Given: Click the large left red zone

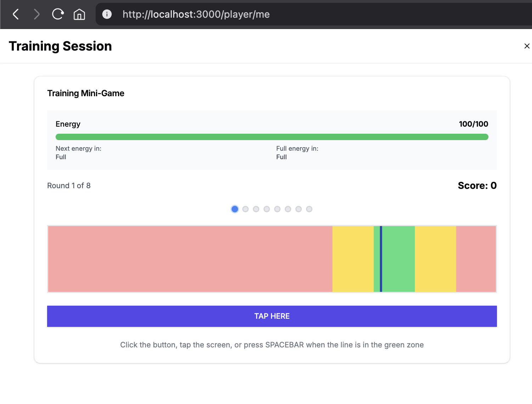Looking at the screenshot, I should point(190,259).
